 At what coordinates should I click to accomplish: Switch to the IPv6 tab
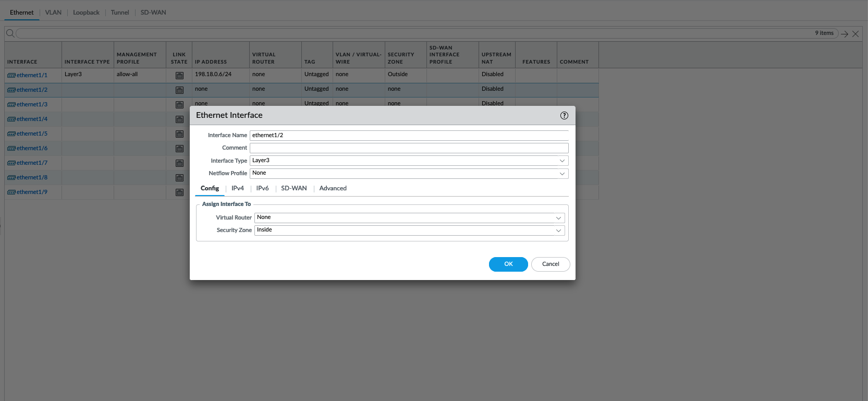(x=262, y=188)
